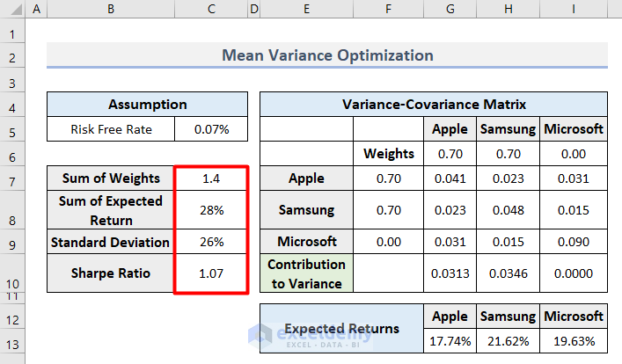The width and height of the screenshot is (622, 364).
Task: Select Apple contribution value 0.0313
Action: click(450, 273)
